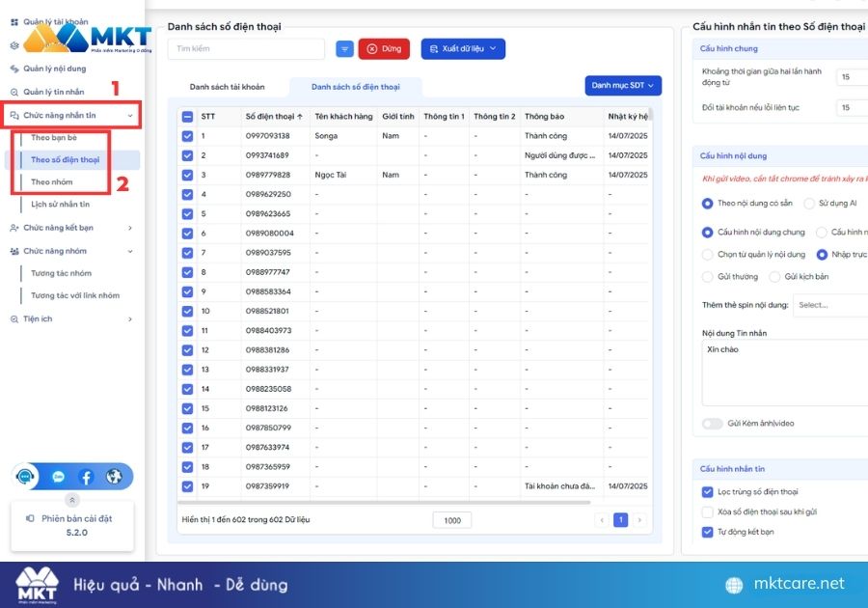Click the 'Tìm kiếm' search field
Image resolution: width=868 pixels, height=608 pixels.
pos(246,48)
